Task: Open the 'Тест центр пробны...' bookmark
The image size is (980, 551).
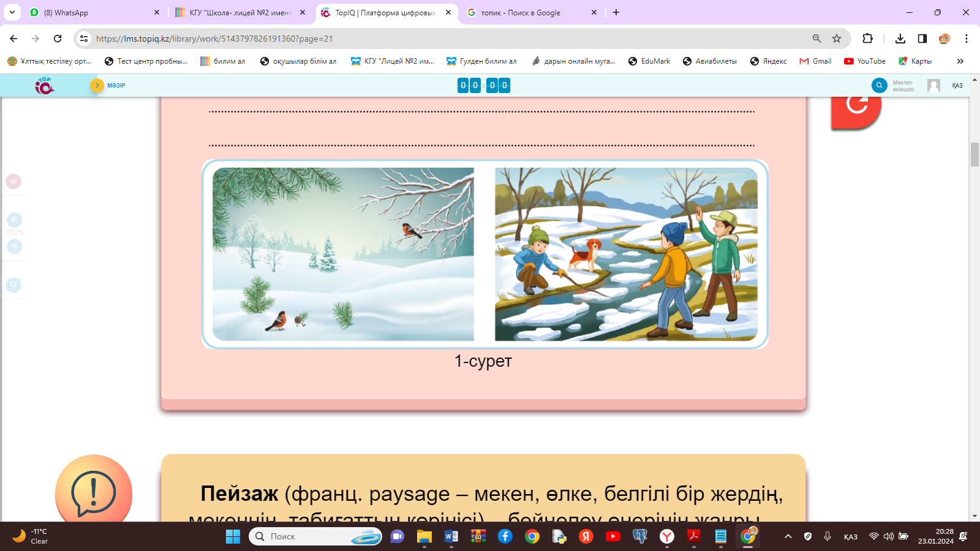Action: tap(146, 61)
